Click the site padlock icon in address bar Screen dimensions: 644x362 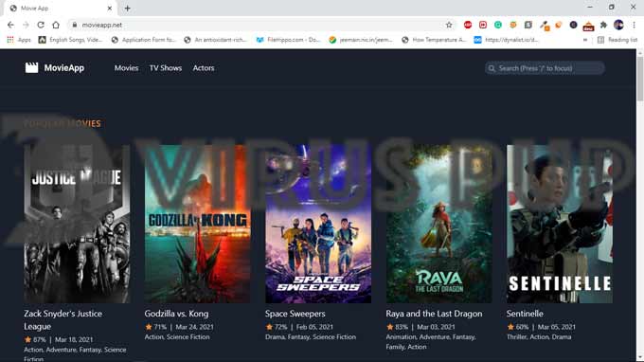(74, 25)
